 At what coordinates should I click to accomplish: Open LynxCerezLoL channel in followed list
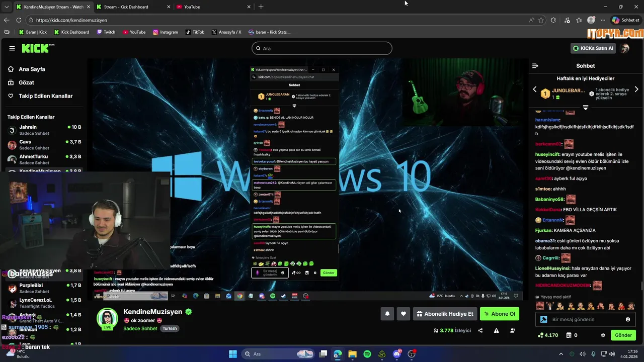[x=44, y=303]
